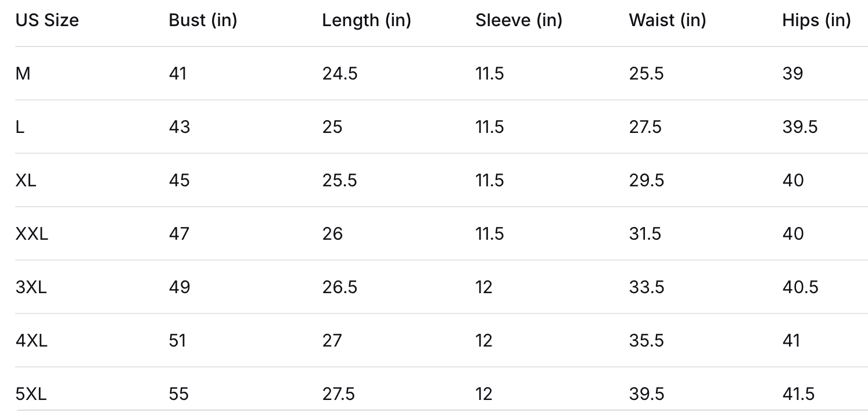This screenshot has height=411, width=868.
Task: Click the Bust (in) column header
Action: (x=203, y=20)
